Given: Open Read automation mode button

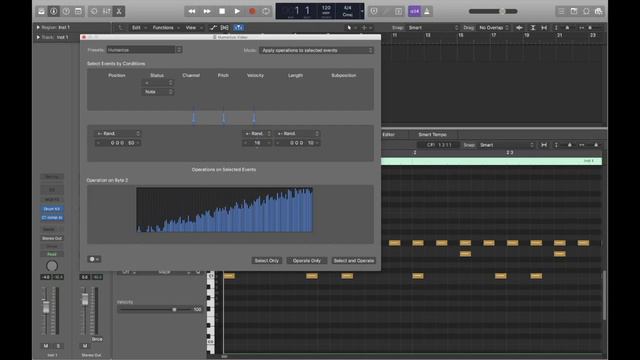Looking at the screenshot, I should 52,254.
